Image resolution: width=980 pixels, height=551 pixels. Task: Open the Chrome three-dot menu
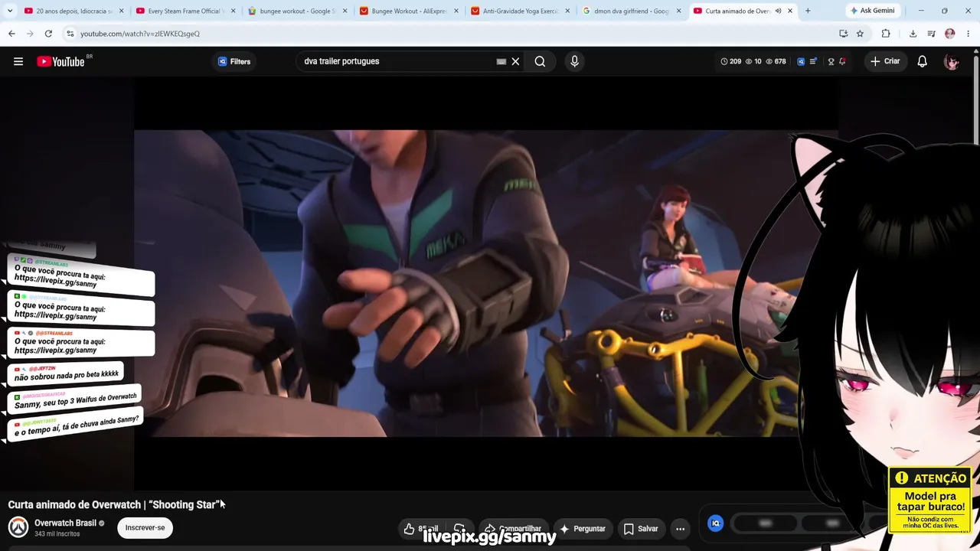(969, 34)
